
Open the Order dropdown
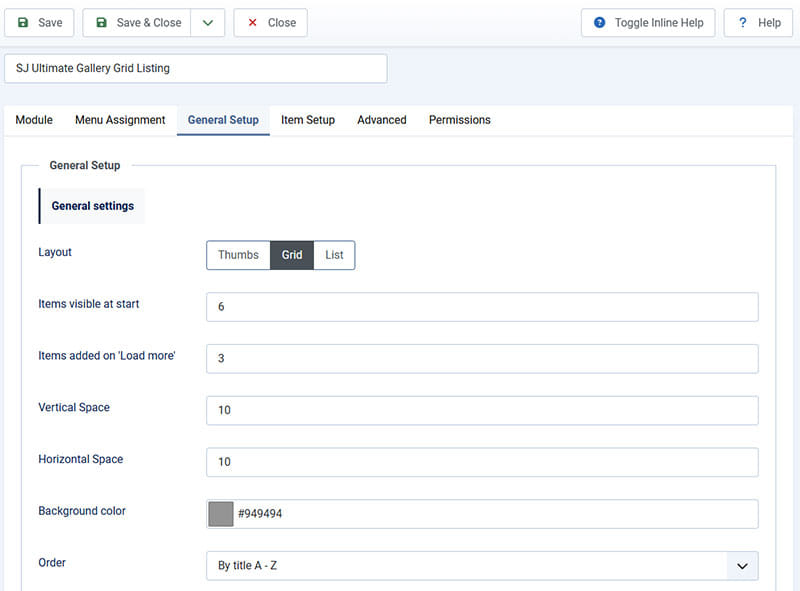(482, 566)
